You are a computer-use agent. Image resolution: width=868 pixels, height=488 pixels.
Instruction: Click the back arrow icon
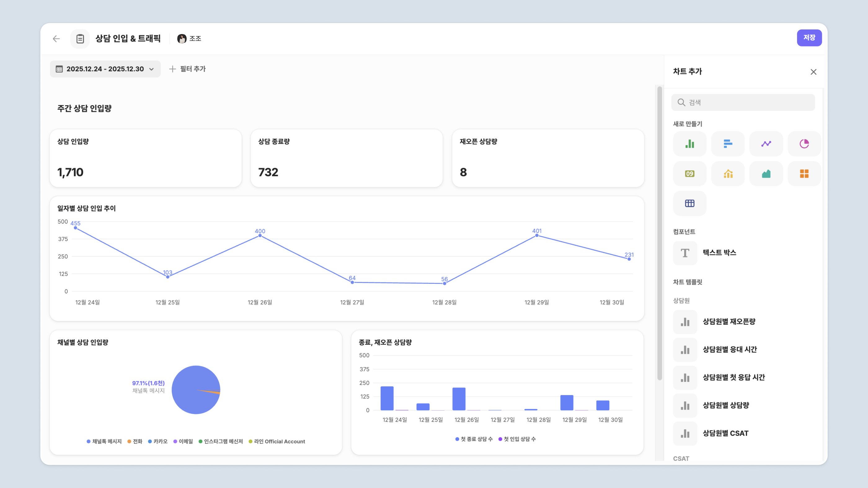pos(56,39)
